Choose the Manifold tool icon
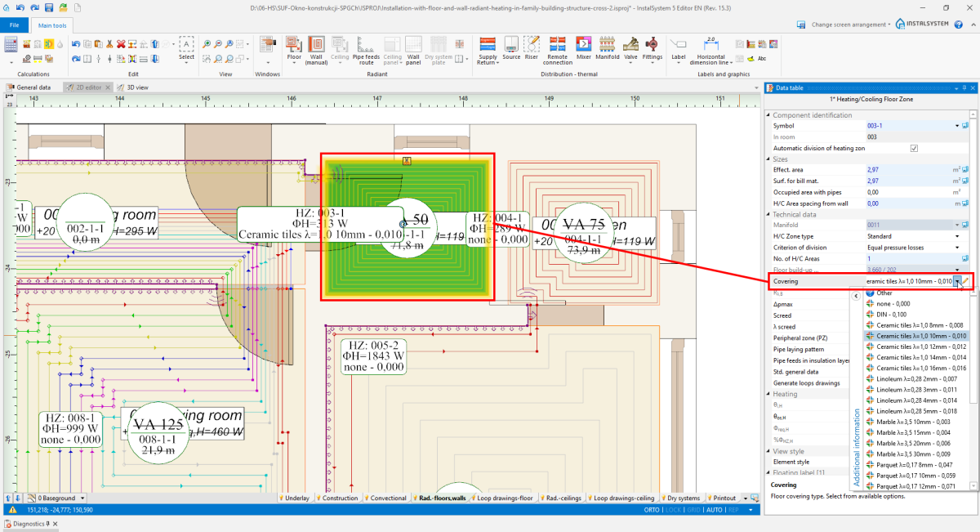This screenshot has height=532, width=980. pos(607,44)
